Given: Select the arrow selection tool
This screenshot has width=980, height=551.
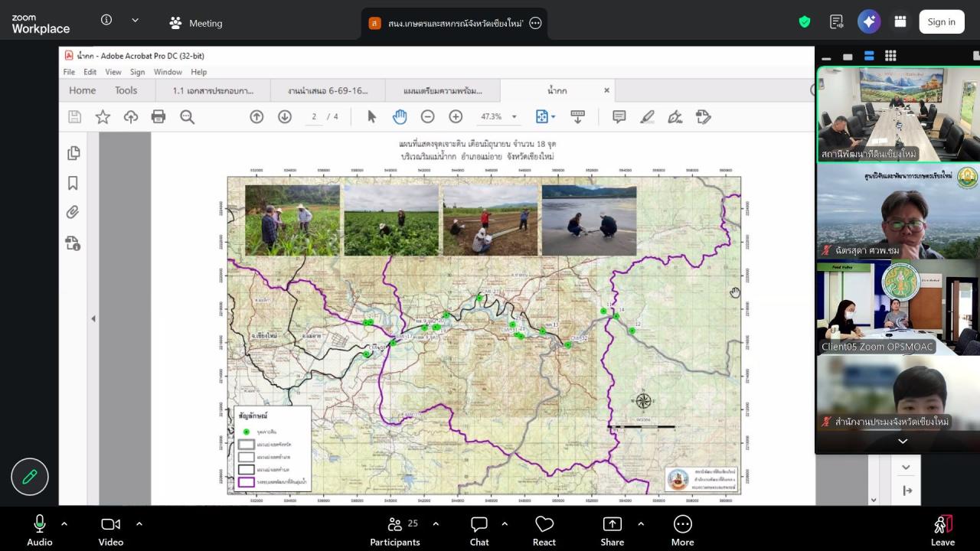Looking at the screenshot, I should [x=372, y=117].
